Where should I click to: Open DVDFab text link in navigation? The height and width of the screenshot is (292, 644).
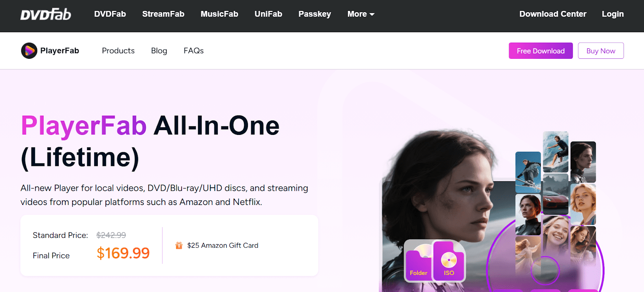(x=110, y=14)
